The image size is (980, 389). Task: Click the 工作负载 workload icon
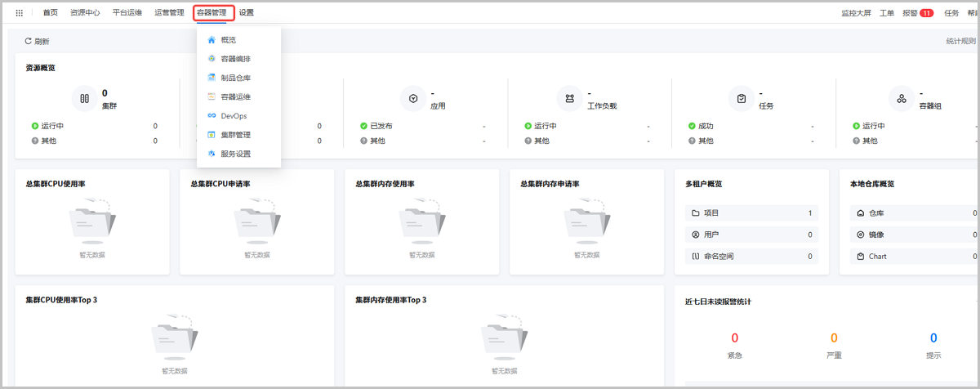pos(569,99)
